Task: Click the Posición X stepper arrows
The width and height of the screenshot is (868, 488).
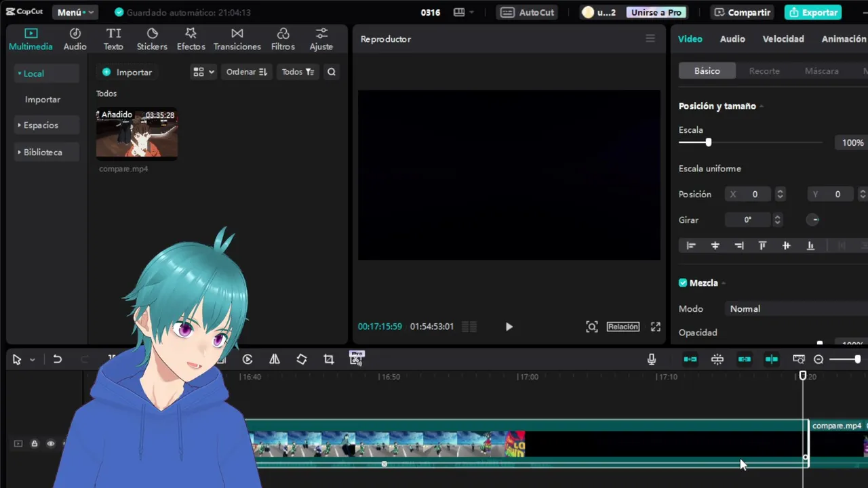Action: [x=780, y=195]
